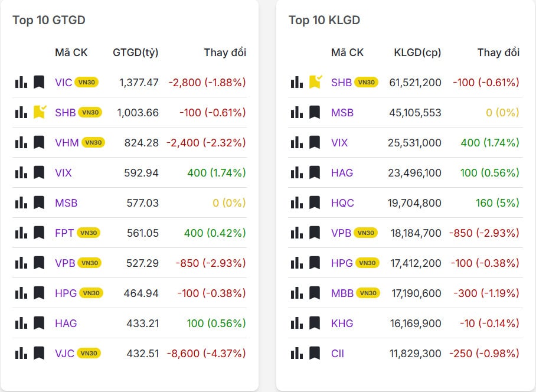Select Thay đổi header in GTGD table

click(224, 53)
